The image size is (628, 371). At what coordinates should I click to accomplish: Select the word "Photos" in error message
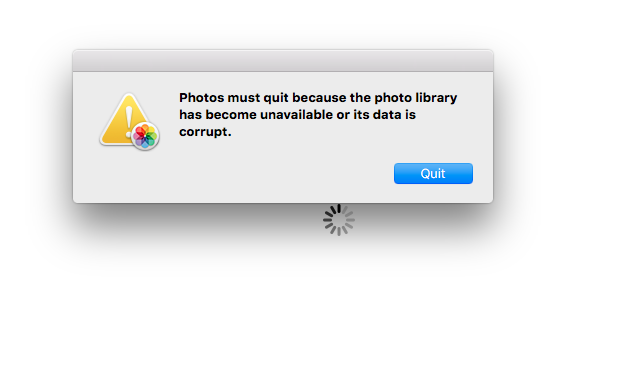click(x=201, y=98)
